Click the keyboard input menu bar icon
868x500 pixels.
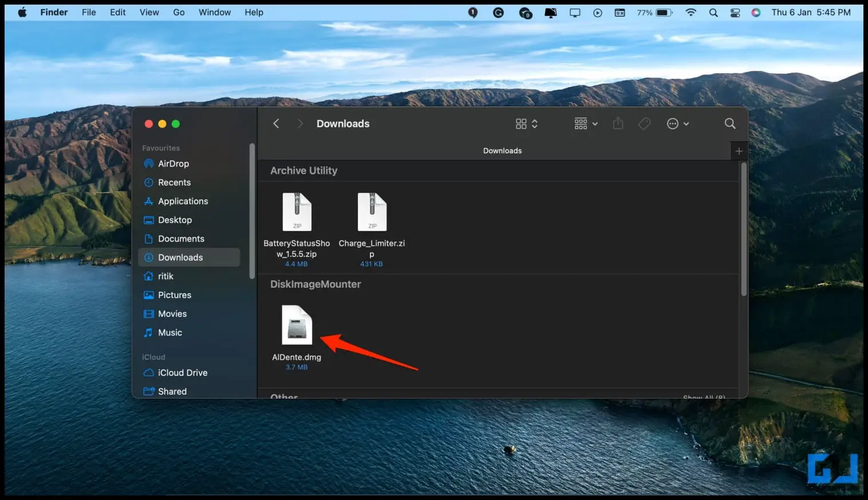pyautogui.click(x=620, y=13)
